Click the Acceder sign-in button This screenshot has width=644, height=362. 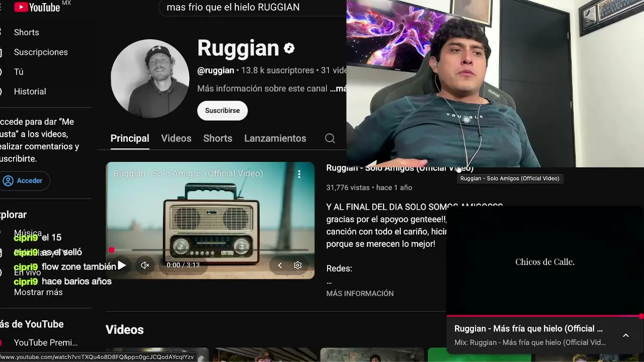(25, 180)
